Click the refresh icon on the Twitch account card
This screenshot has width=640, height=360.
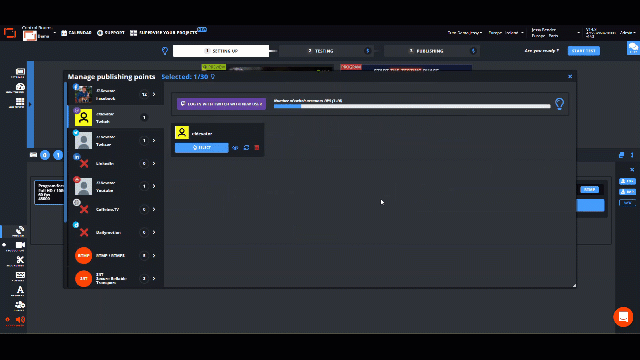(247, 147)
